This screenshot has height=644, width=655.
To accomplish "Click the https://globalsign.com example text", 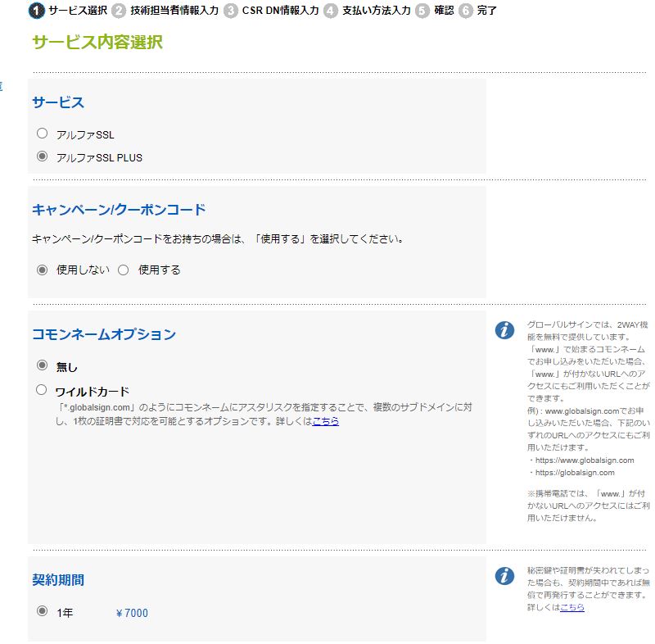I will pyautogui.click(x=575, y=473).
